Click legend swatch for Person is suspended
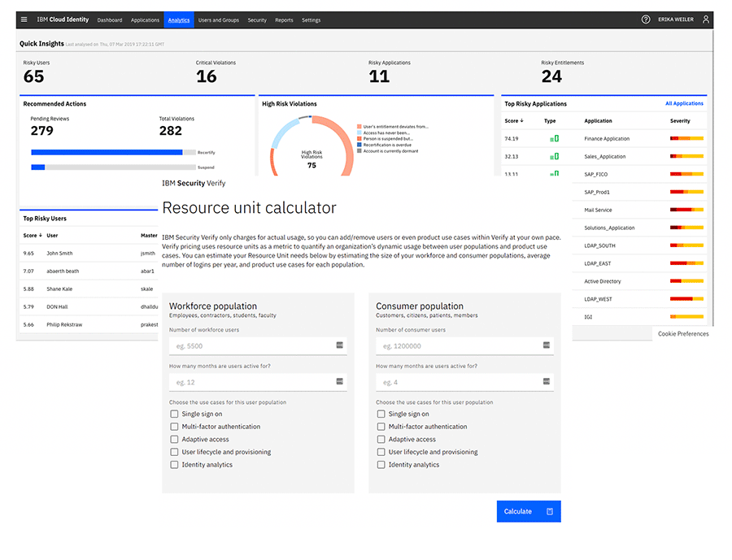The image size is (732, 560). click(359, 139)
